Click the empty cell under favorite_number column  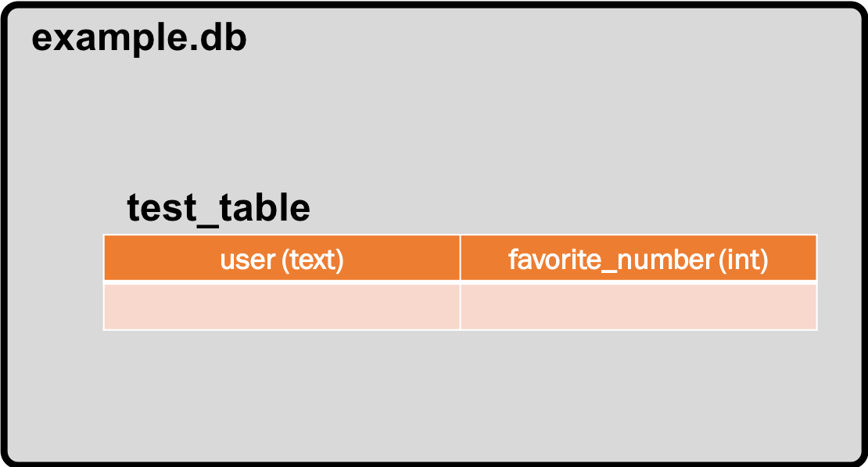click(638, 307)
